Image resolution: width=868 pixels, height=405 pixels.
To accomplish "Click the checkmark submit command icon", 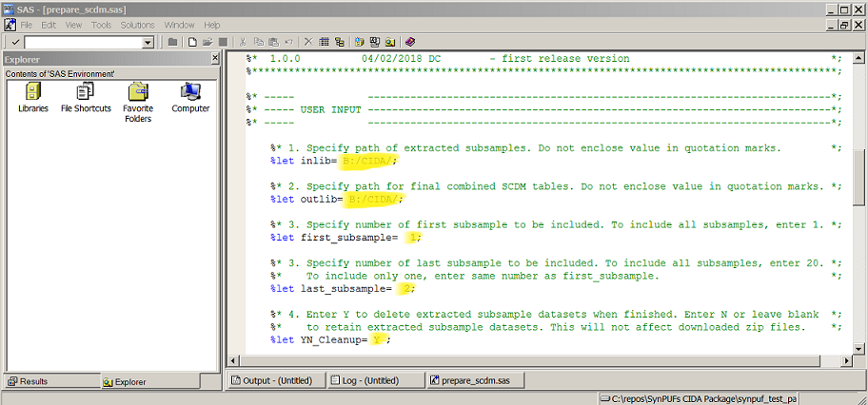I will point(13,43).
